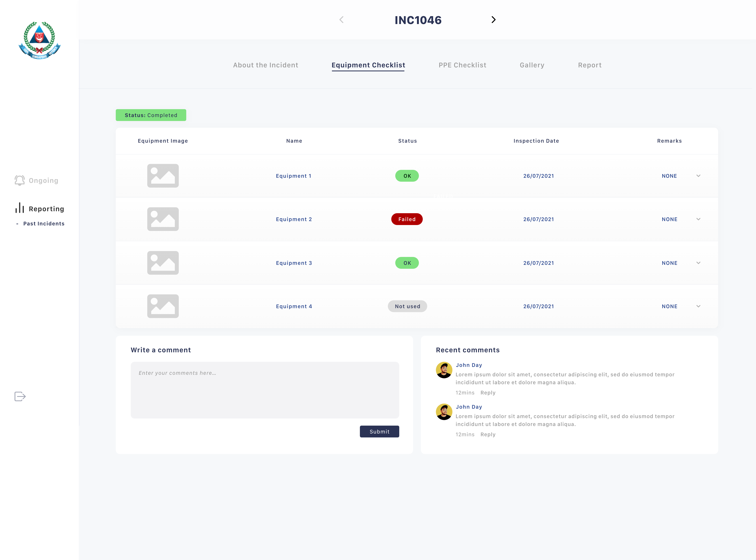The height and width of the screenshot is (560, 756).
Task: Click the second John Day name link
Action: coord(469,407)
